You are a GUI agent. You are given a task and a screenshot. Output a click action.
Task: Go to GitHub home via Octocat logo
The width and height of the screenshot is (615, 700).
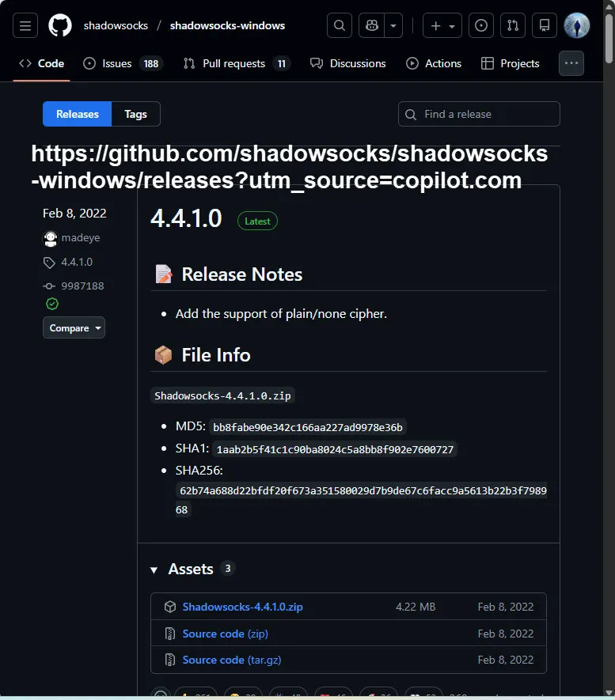click(x=60, y=25)
